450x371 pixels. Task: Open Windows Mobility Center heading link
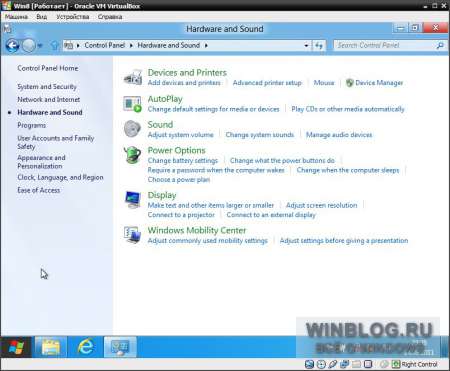coord(197,230)
